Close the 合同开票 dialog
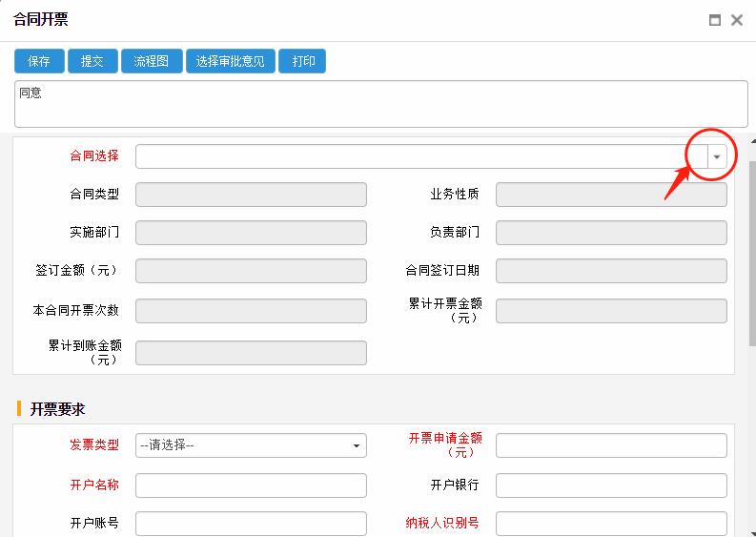This screenshot has width=756, height=537. [x=737, y=20]
